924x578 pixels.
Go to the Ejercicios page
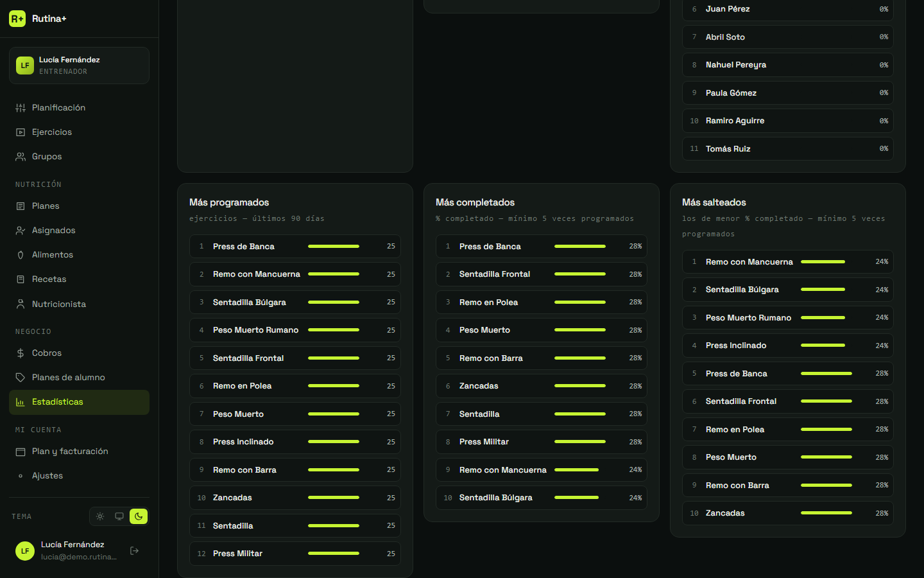click(x=79, y=132)
